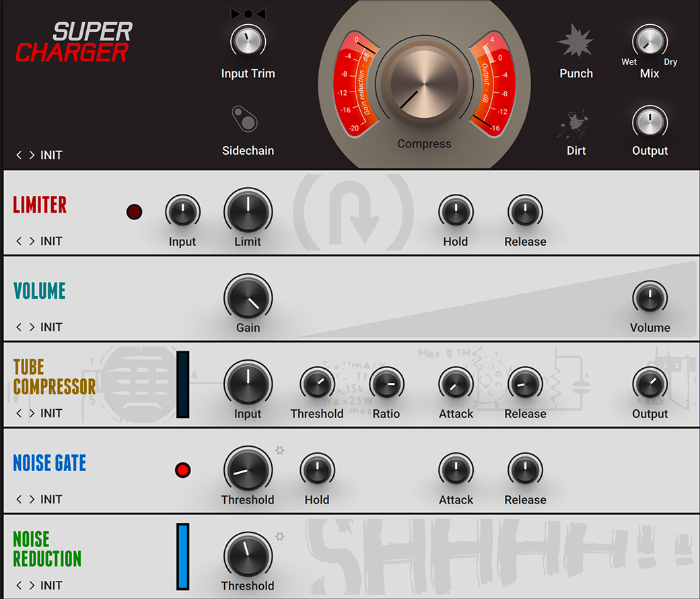The width and height of the screenshot is (700, 599).
Task: Click the NOISE REDUCTION module title
Action: coord(47,549)
